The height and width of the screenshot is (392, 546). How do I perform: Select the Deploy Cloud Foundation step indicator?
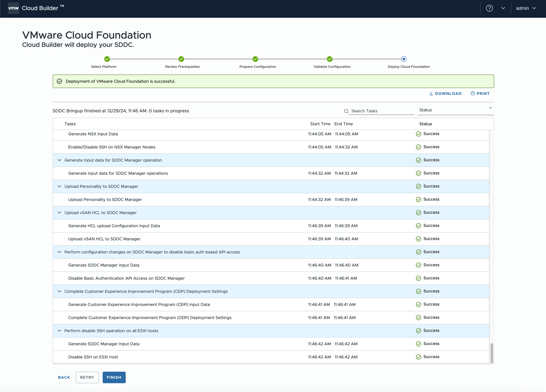404,59
